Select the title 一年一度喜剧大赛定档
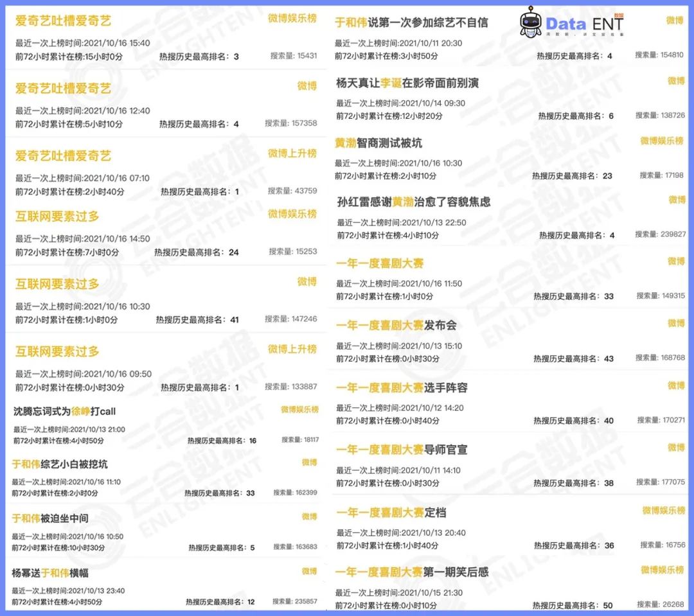 click(391, 513)
